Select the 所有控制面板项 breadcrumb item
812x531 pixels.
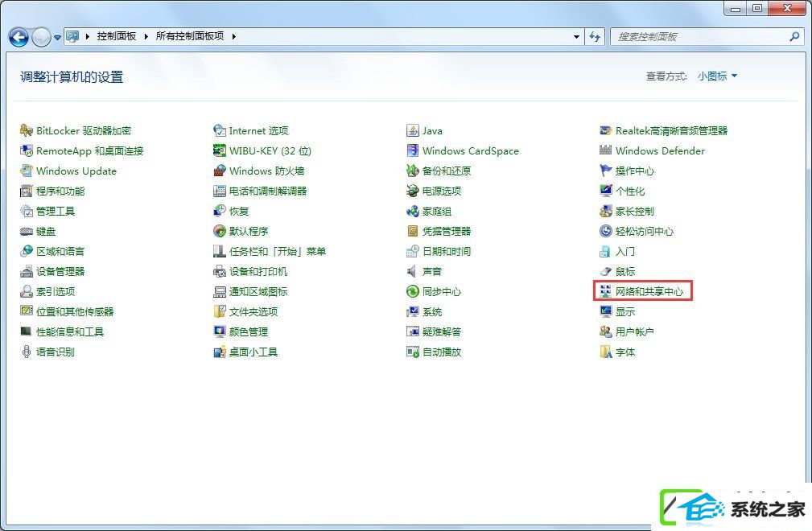(x=190, y=36)
